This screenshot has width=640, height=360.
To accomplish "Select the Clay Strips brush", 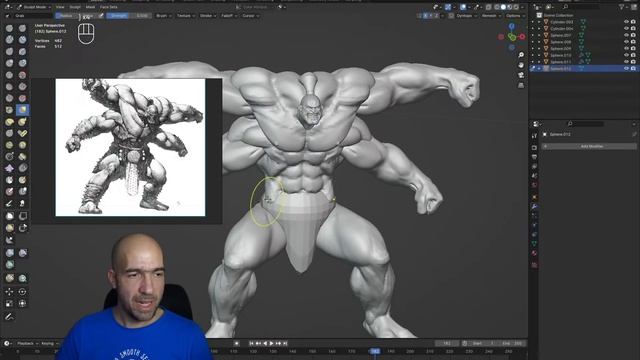I will (22, 40).
